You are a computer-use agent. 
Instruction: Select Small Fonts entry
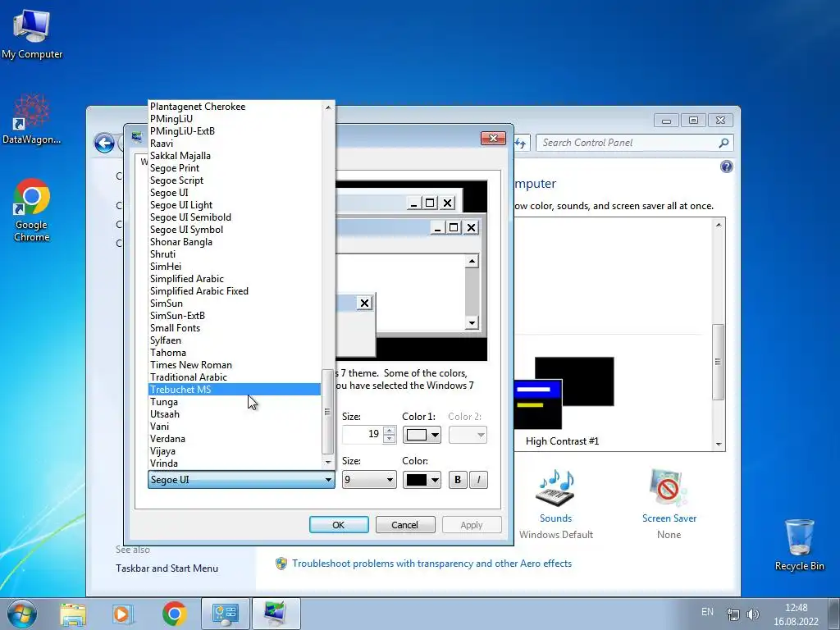[234, 328]
